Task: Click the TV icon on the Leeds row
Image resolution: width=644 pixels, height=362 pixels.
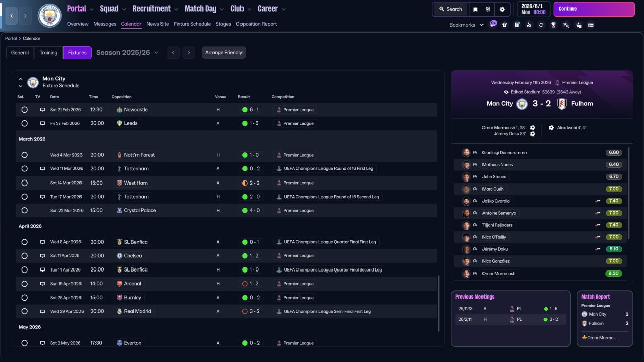Action: [43, 123]
